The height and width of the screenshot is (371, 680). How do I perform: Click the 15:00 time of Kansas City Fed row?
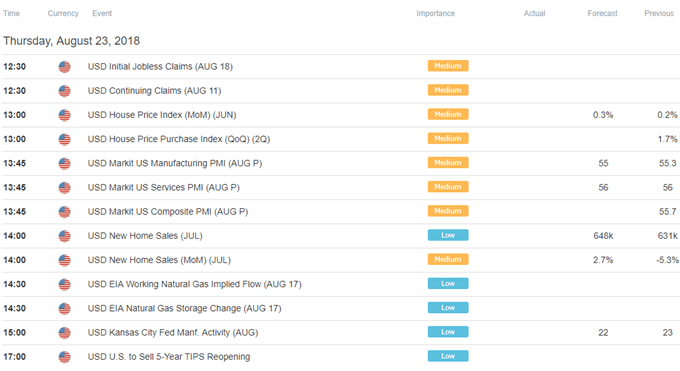pyautogui.click(x=14, y=333)
